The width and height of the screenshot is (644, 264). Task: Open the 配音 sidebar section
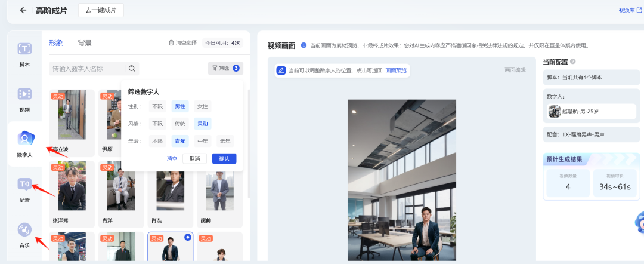coord(24,189)
